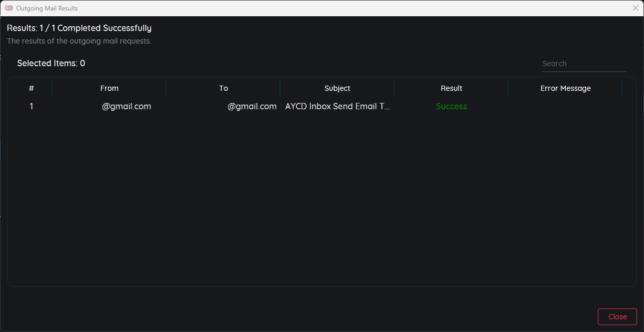Click the divider between Subject and Result columns

394,88
